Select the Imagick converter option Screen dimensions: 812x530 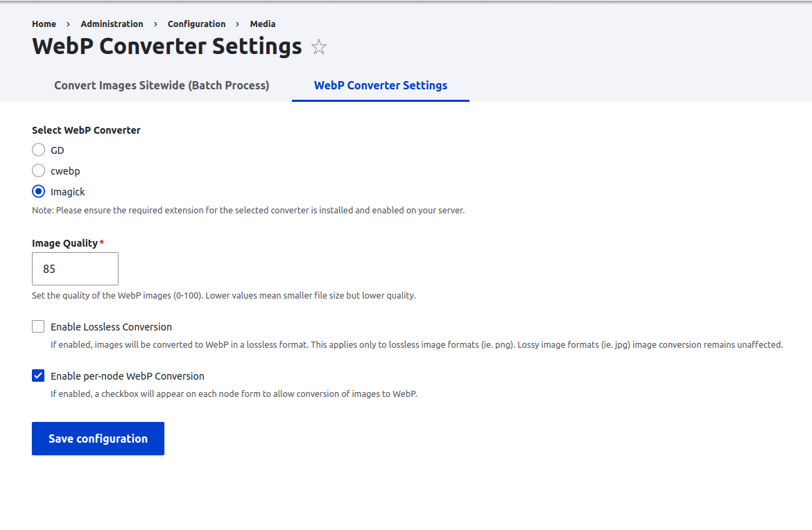coord(38,191)
